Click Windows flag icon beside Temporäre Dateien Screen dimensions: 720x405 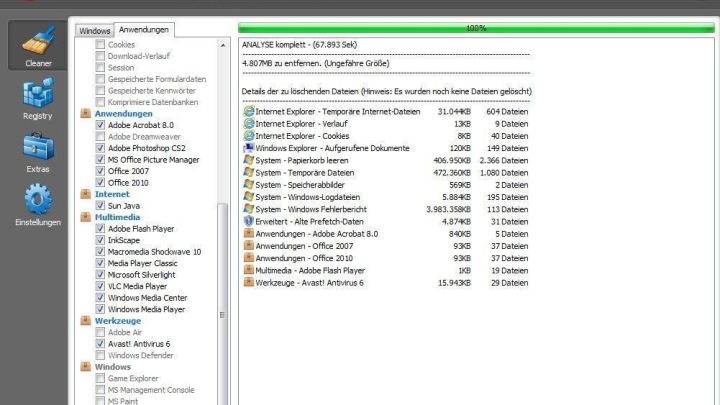pos(248,173)
